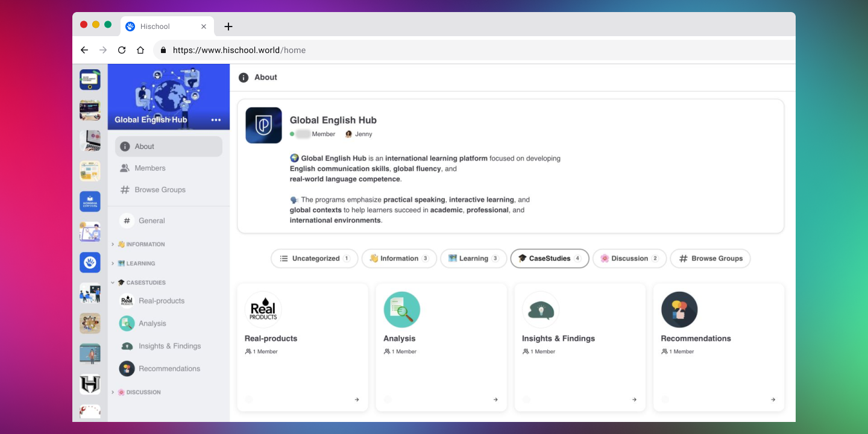Image resolution: width=868 pixels, height=434 pixels.
Task: Open Members in the sidebar
Action: 169,168
